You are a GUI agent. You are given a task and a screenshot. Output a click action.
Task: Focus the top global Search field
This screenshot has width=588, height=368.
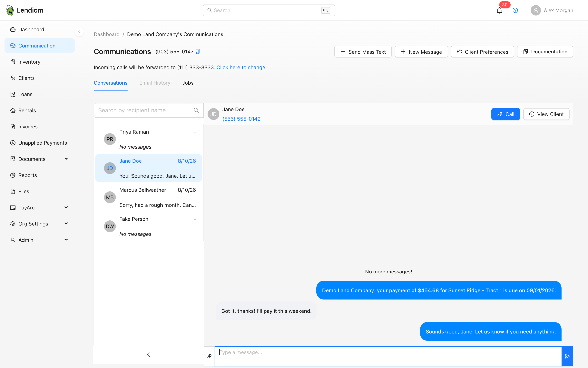click(x=269, y=10)
